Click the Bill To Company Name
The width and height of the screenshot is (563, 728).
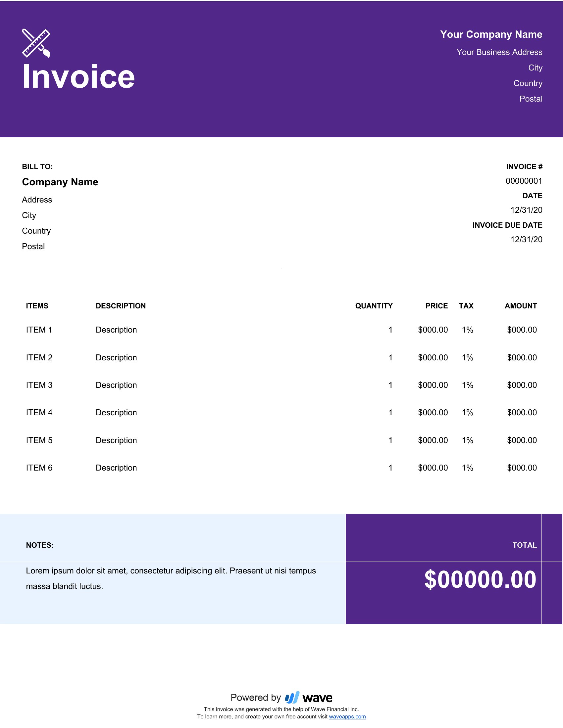coord(60,182)
